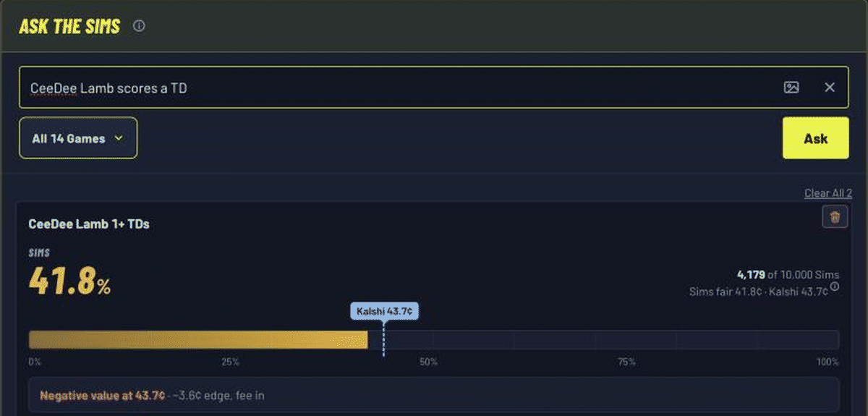
Task: Click the 75% axis label
Action: pos(626,362)
